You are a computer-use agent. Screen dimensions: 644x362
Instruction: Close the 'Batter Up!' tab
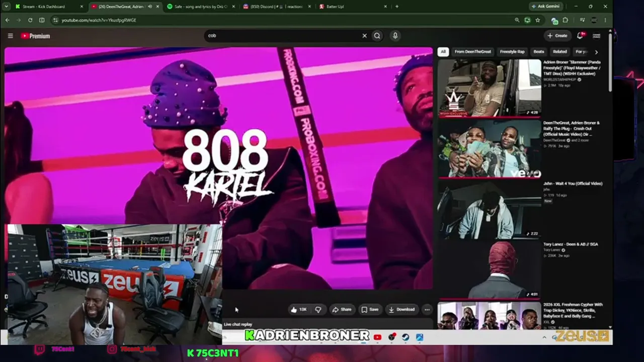pos(385,7)
